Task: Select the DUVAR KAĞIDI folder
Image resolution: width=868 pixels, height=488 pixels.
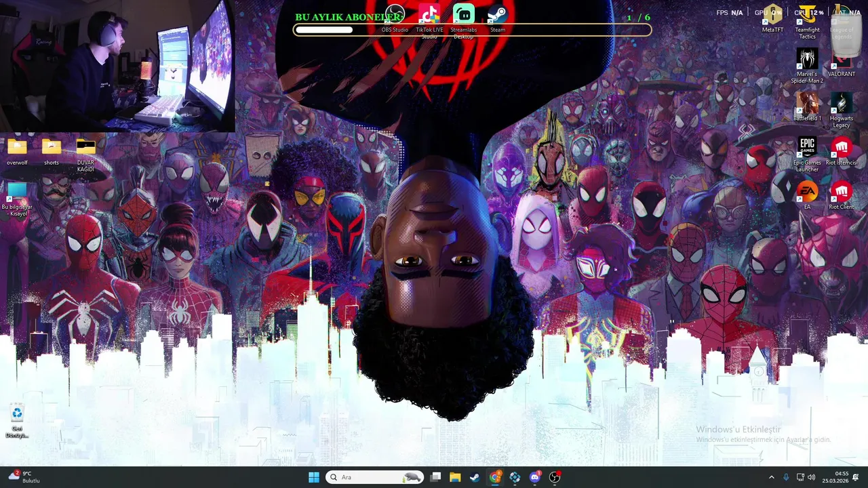Action: 85,155
